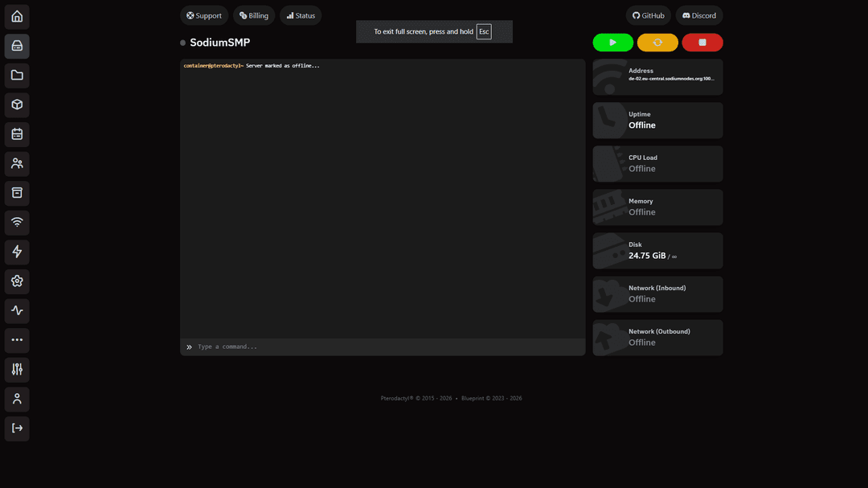This screenshot has width=868, height=488.
Task: Click the SodiumSMP server name heading
Action: tap(219, 43)
